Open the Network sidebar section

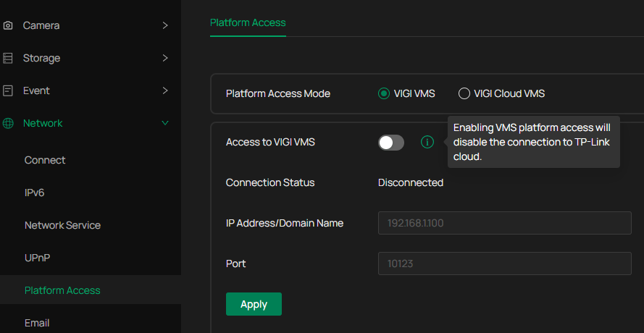pyautogui.click(x=91, y=123)
